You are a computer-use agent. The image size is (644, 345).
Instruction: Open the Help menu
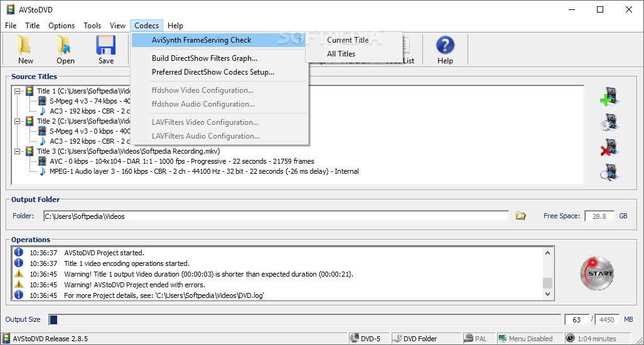(x=175, y=26)
